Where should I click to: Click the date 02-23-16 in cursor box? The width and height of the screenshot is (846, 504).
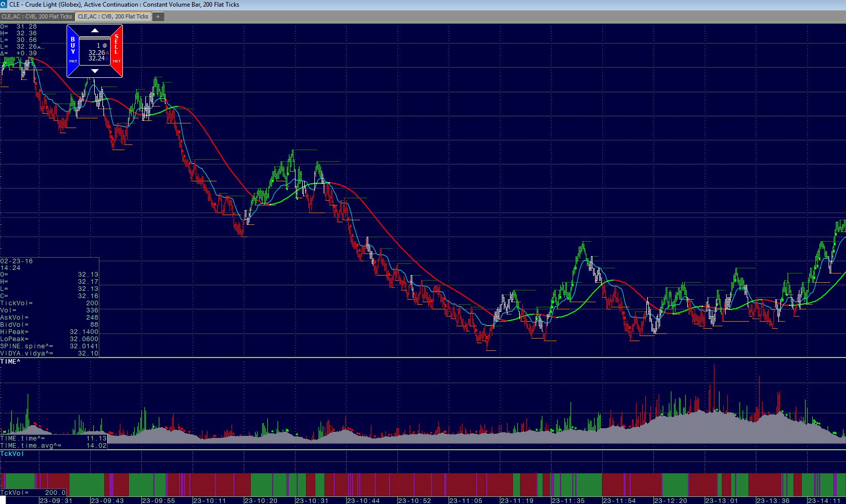16,261
